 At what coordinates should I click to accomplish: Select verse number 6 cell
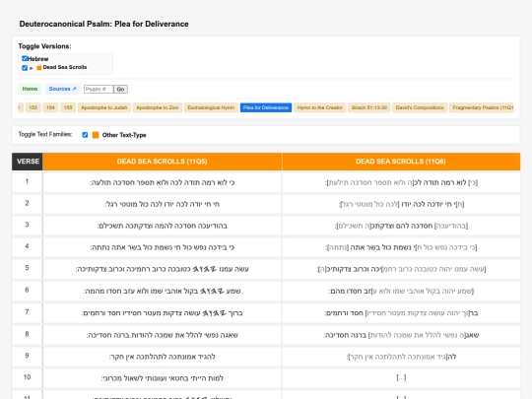(x=28, y=291)
